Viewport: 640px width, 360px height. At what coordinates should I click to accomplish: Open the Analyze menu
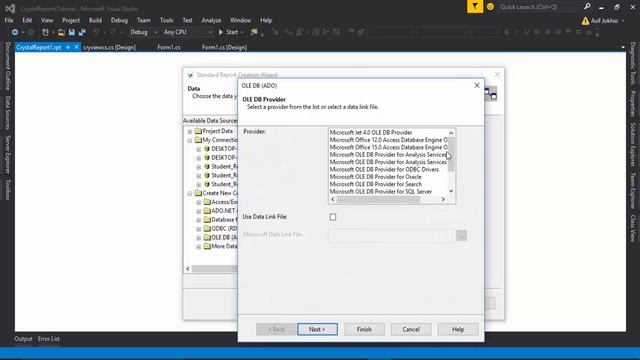click(211, 20)
